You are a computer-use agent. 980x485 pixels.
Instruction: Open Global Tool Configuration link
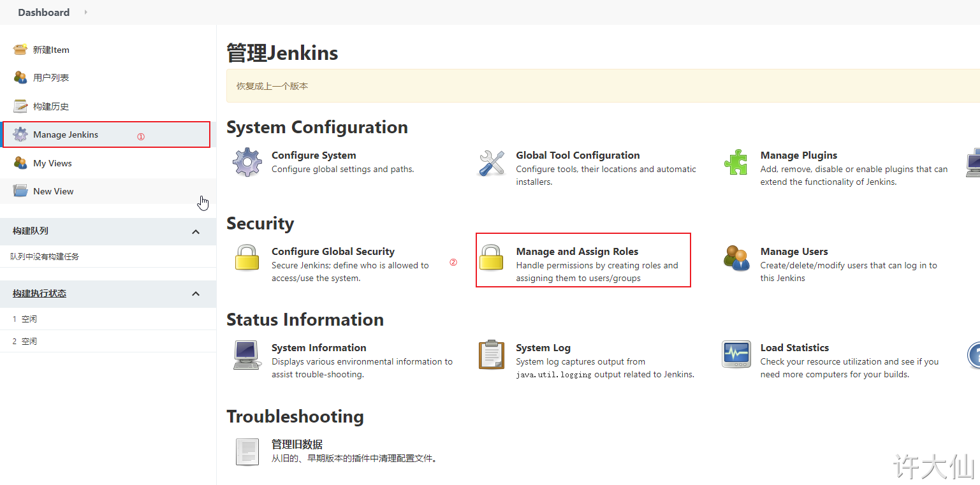click(578, 155)
